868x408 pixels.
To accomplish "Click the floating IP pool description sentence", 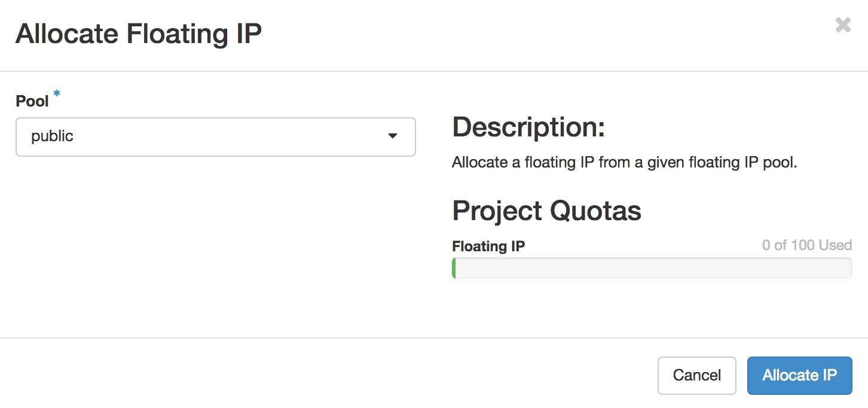I will pyautogui.click(x=625, y=162).
